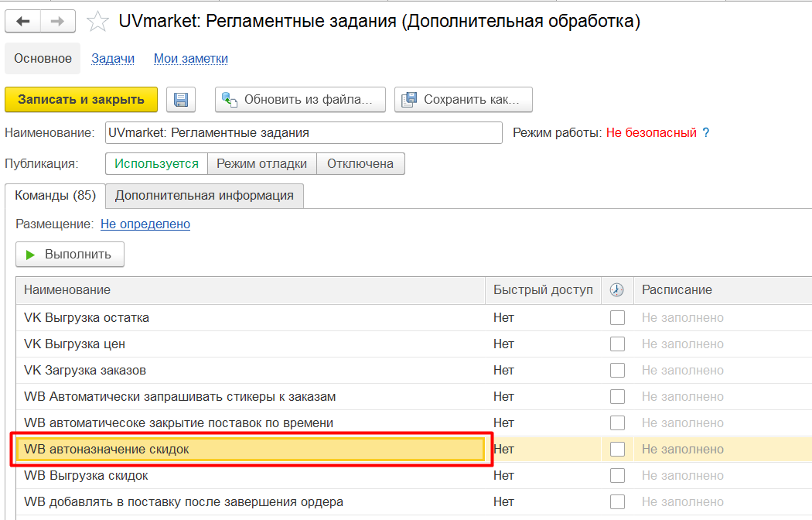Click Не заполнено schedule for VK Загрузка заказов
The width and height of the screenshot is (812, 520).
683,371
